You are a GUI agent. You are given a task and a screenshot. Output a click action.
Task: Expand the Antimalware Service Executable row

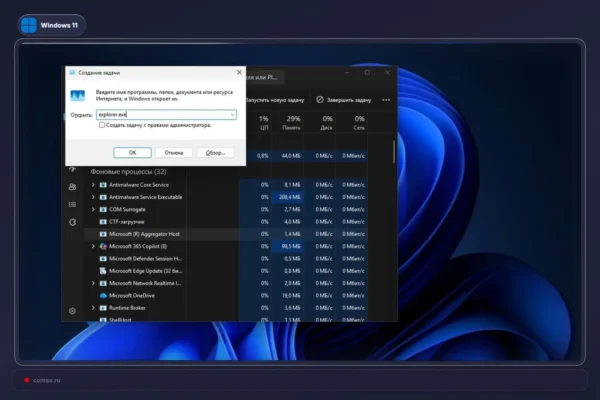coord(93,197)
